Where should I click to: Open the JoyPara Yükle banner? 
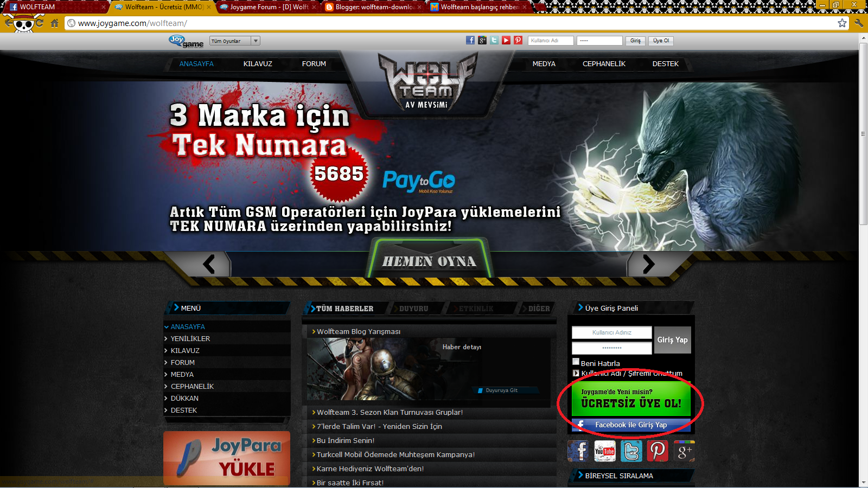click(226, 458)
